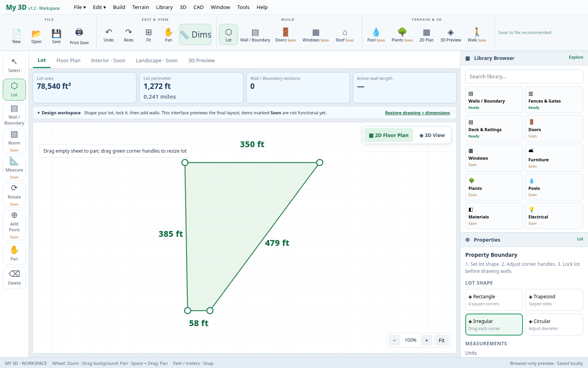Toggle the Dims ruler button
The height and width of the screenshot is (368, 588).
tap(195, 34)
